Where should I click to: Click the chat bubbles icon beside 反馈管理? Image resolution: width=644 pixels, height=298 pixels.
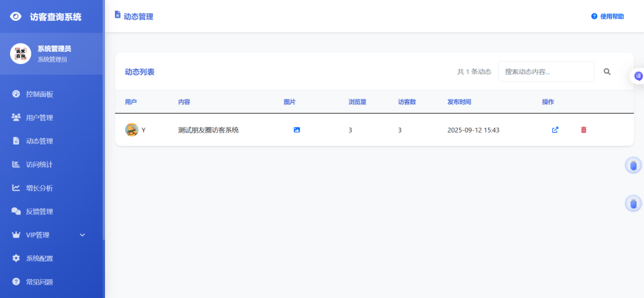click(x=16, y=211)
